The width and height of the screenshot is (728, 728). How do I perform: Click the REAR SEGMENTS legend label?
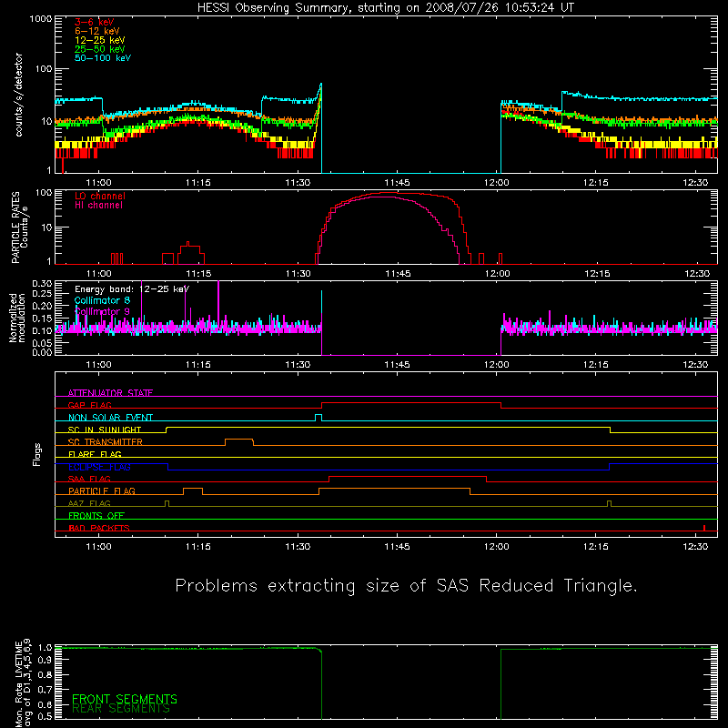pos(121,709)
